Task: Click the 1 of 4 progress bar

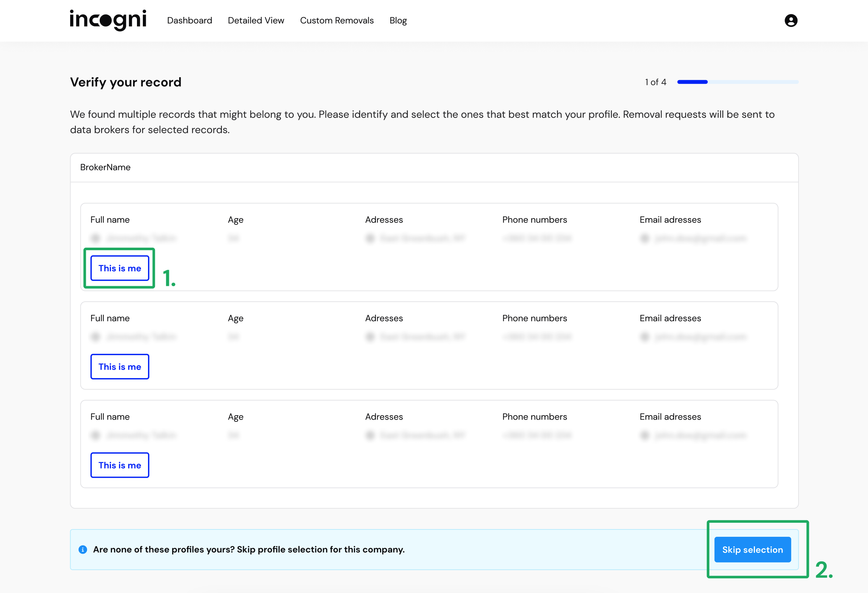Action: point(738,82)
